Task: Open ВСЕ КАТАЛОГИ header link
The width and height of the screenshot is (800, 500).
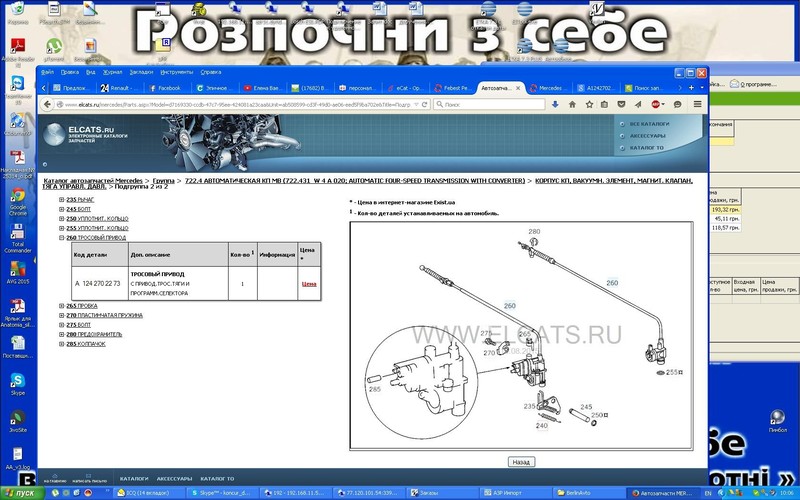Action: (x=649, y=124)
